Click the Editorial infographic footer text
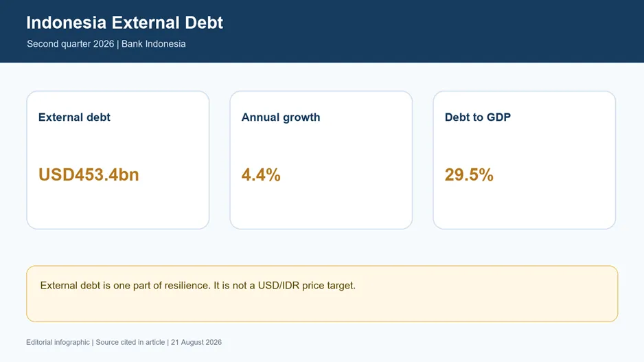644x362 pixels. pos(58,342)
